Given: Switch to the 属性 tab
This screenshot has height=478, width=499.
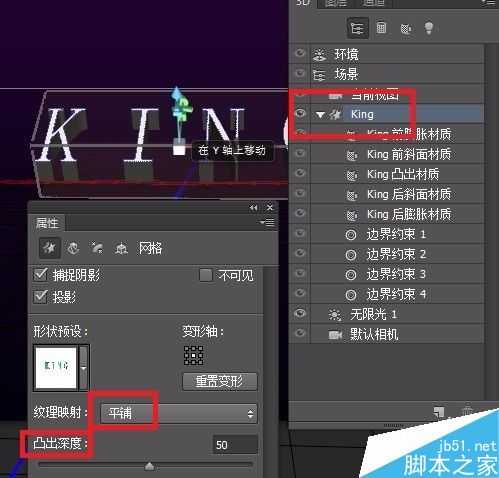Looking at the screenshot, I should click(47, 223).
